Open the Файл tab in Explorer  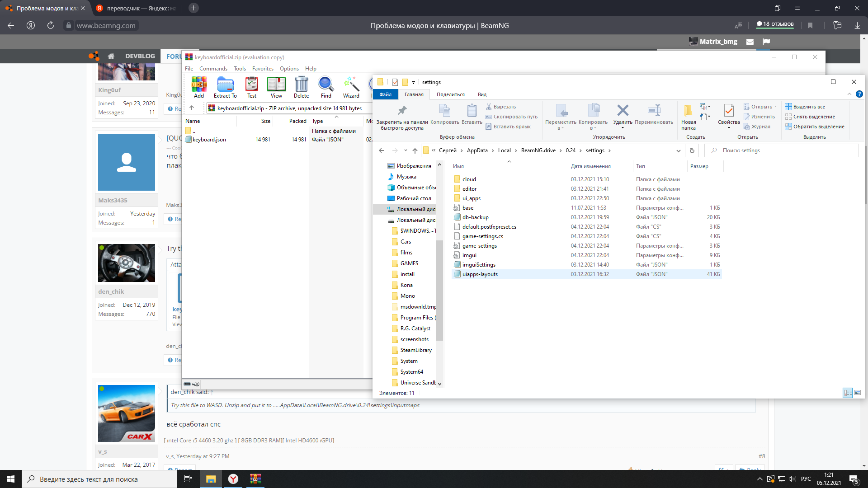(x=386, y=94)
